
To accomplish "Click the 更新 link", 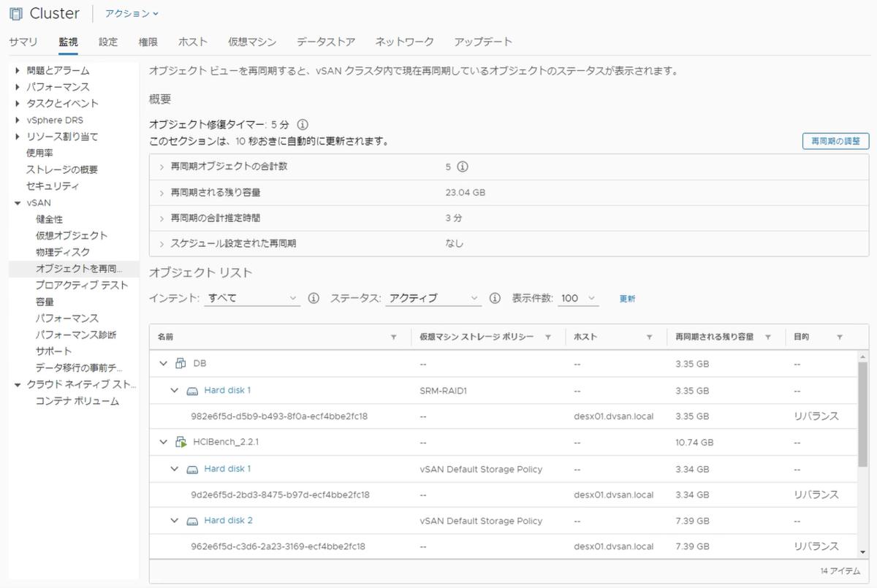I will point(627,299).
